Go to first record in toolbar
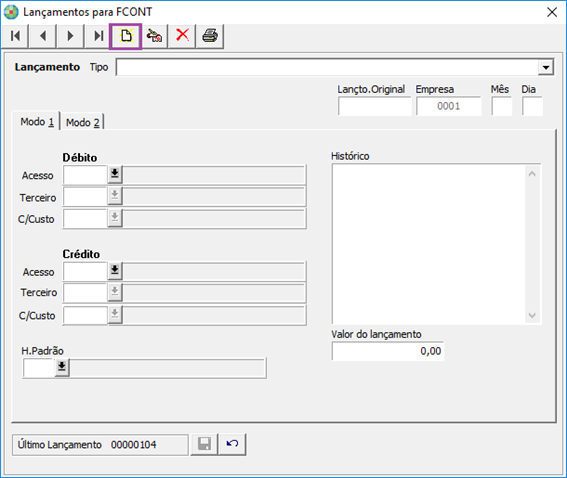 tap(15, 36)
